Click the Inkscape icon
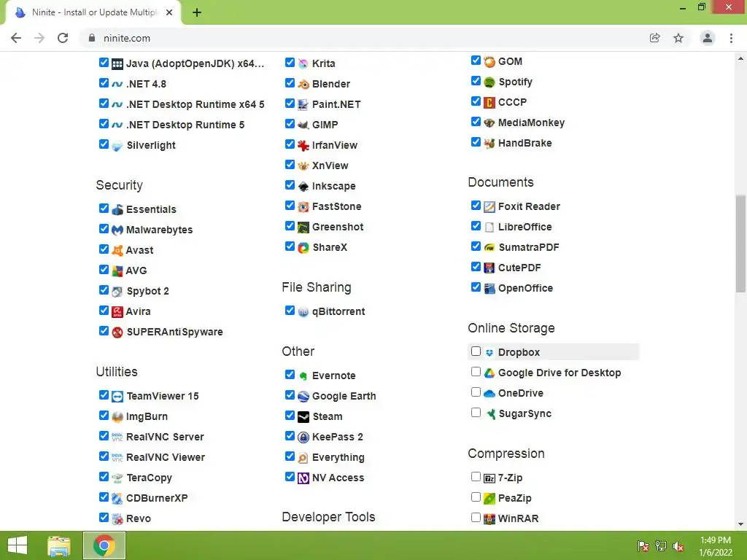The height and width of the screenshot is (560, 747). pyautogui.click(x=303, y=187)
